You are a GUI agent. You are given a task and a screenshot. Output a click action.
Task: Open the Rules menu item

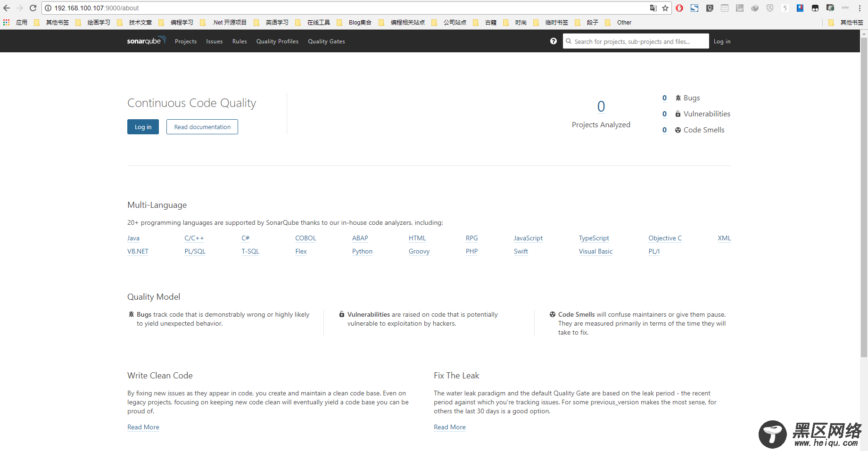pyautogui.click(x=240, y=41)
